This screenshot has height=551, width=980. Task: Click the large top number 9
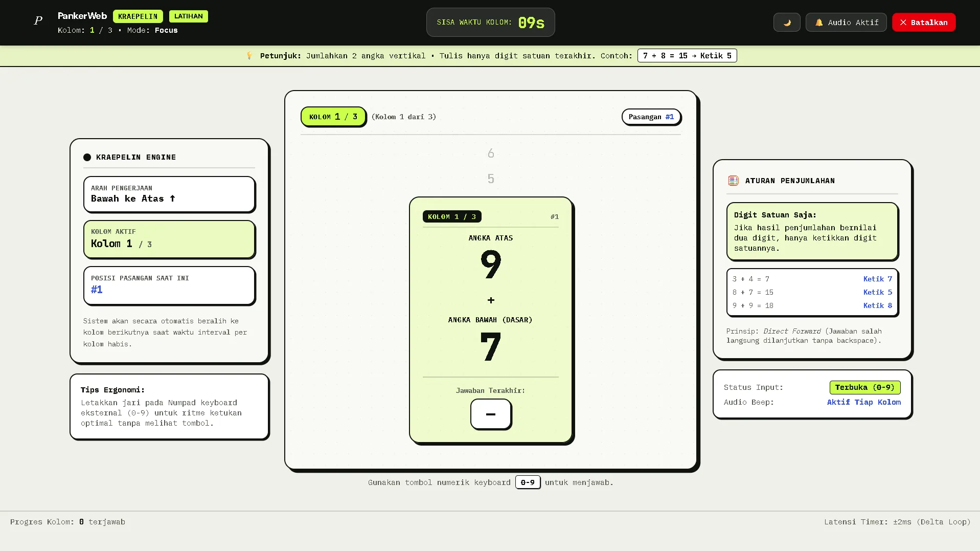[x=491, y=265]
